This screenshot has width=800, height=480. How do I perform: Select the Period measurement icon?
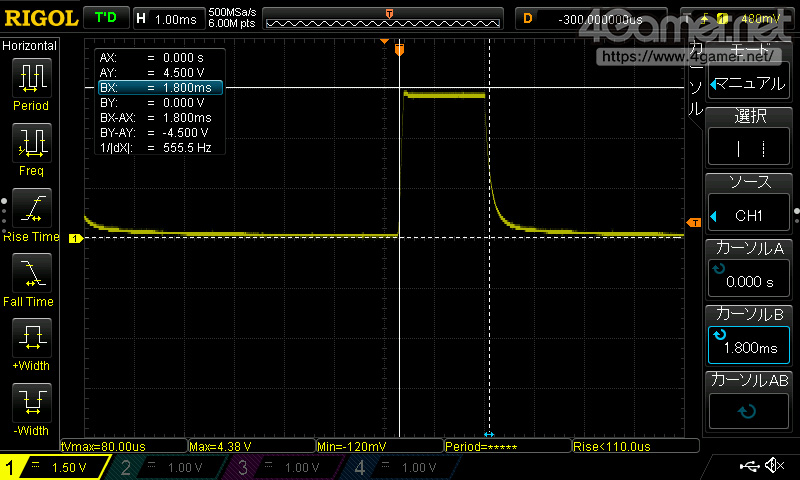[x=32, y=77]
